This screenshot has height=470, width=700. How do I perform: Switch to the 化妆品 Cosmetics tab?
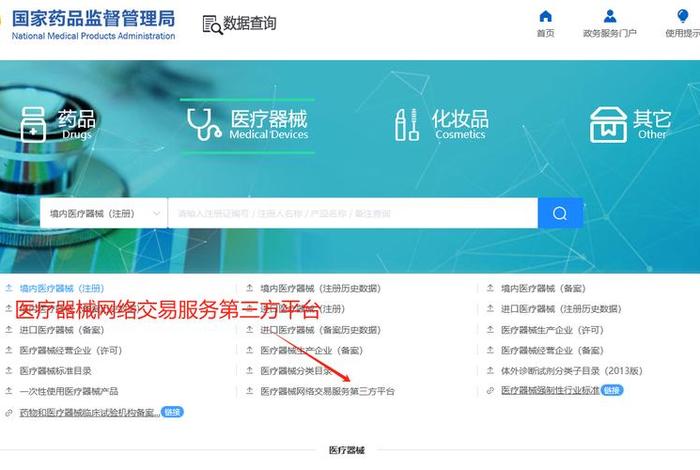[441, 125]
